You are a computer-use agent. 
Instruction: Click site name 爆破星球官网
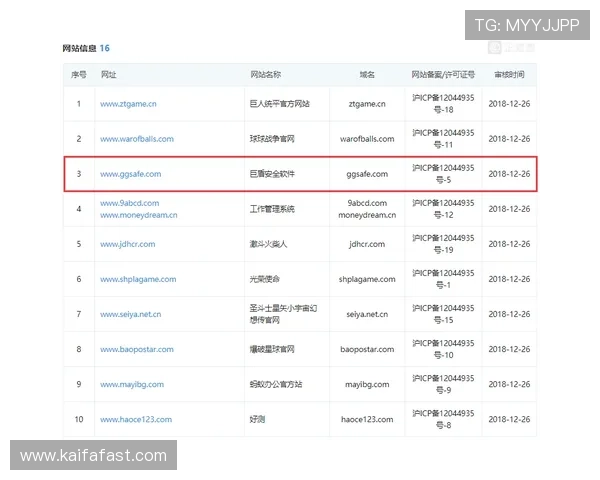pos(272,349)
